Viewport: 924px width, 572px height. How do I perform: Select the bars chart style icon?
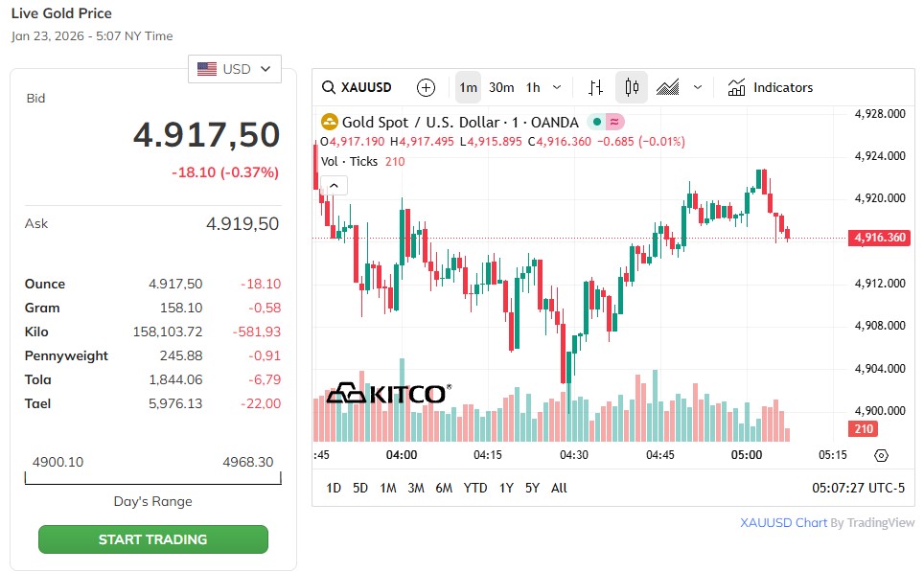tap(595, 87)
